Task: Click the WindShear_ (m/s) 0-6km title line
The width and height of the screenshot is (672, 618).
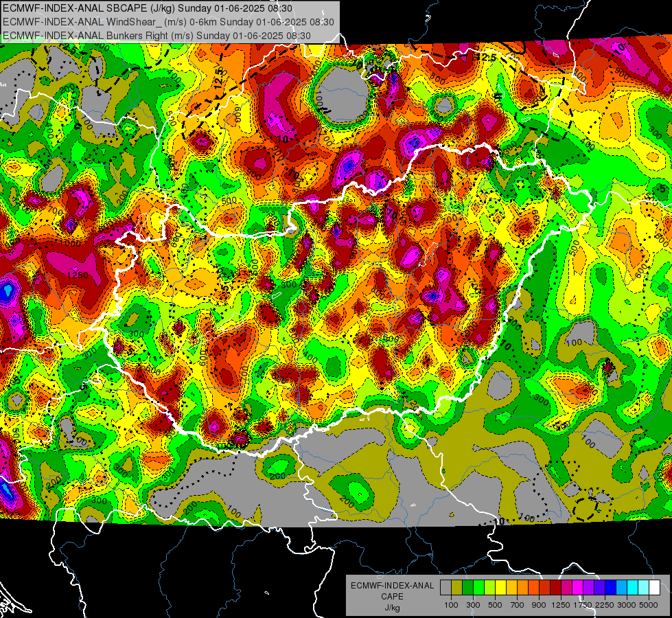Action: pos(168,22)
